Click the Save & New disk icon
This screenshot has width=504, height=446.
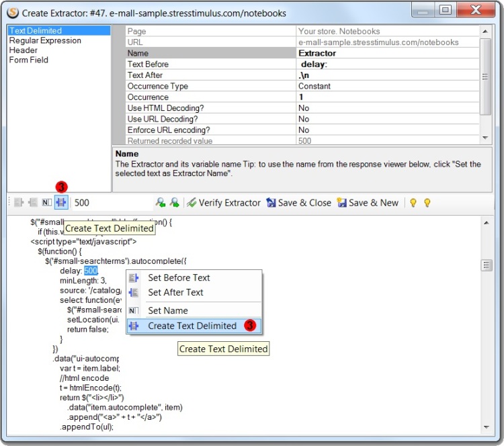(341, 203)
